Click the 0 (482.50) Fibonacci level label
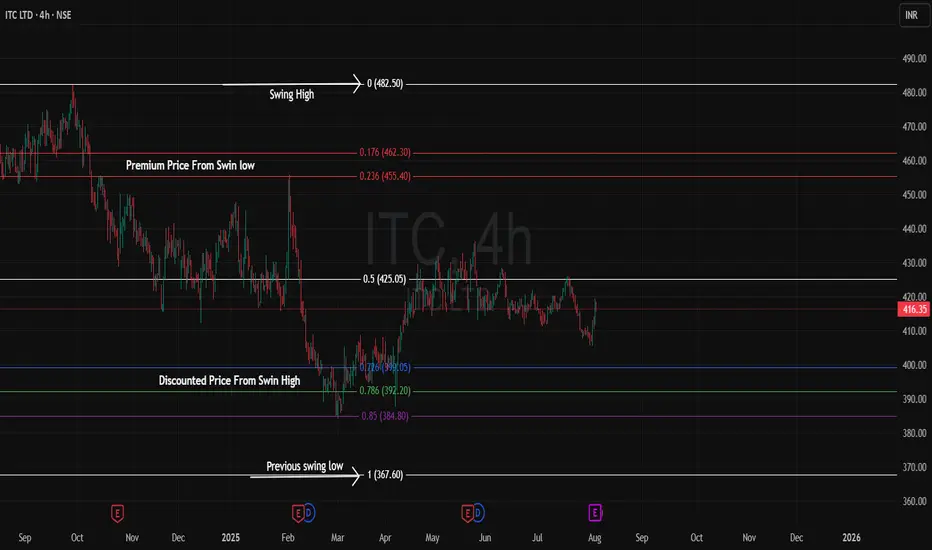Image resolution: width=932 pixels, height=550 pixels. point(385,83)
